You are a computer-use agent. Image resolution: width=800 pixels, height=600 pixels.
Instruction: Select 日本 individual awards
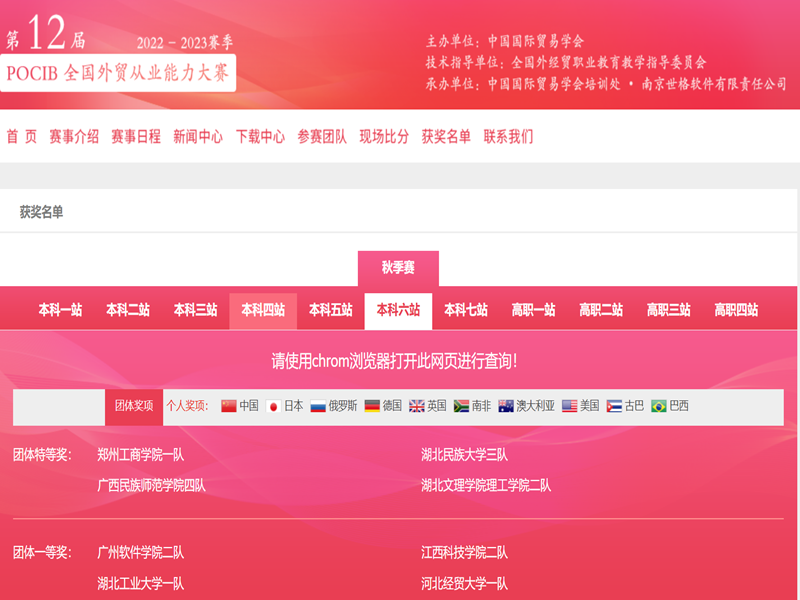point(293,406)
